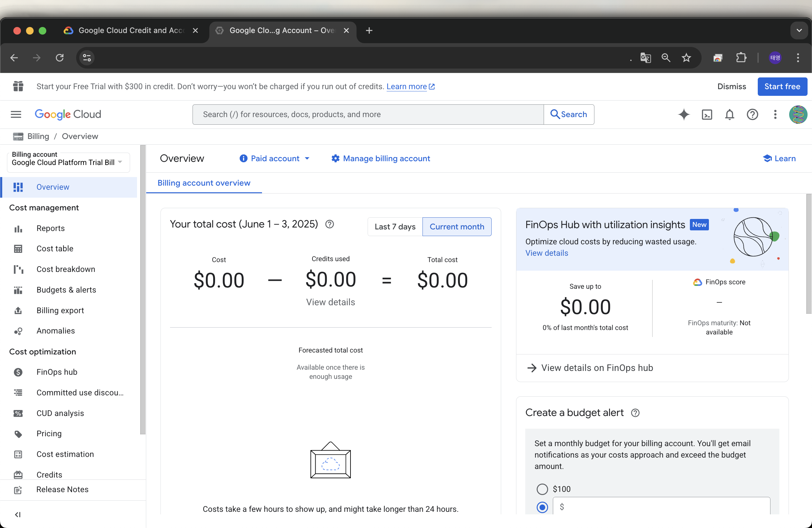Expand the Paid account dropdown
Image resolution: width=812 pixels, height=528 pixels.
(x=275, y=158)
